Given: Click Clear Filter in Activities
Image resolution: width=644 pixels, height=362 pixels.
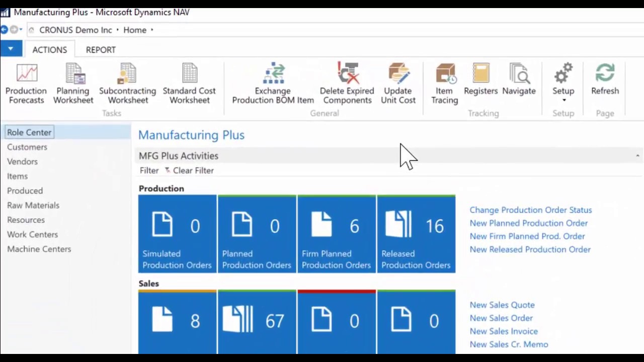Looking at the screenshot, I should (x=189, y=170).
